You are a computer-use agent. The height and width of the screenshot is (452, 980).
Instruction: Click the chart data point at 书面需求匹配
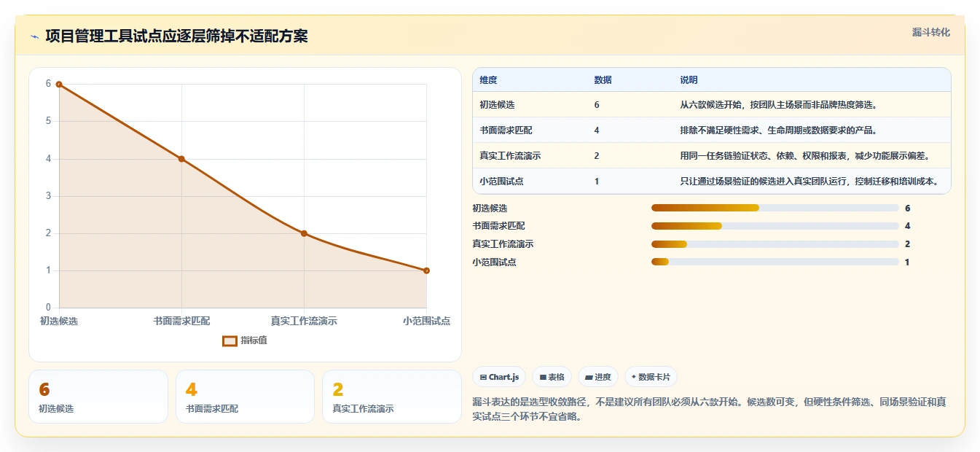181,159
